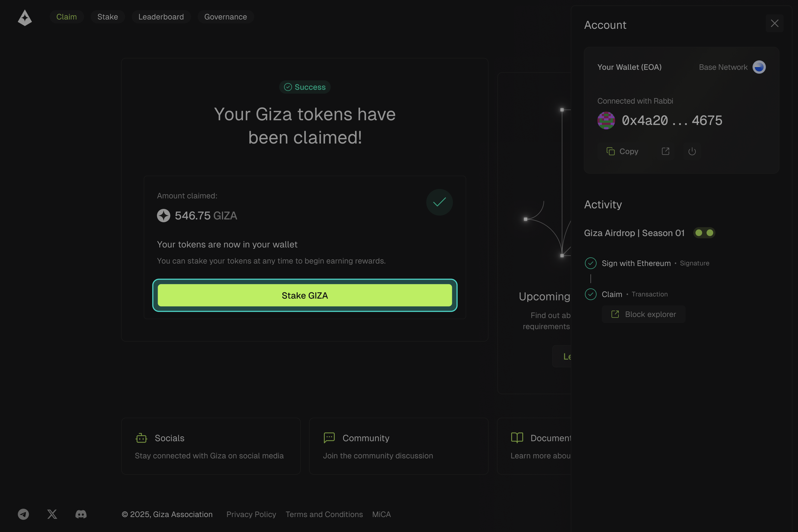The width and height of the screenshot is (798, 532).
Task: Click the green checkmark circle on the claim card
Action: pyautogui.click(x=439, y=202)
